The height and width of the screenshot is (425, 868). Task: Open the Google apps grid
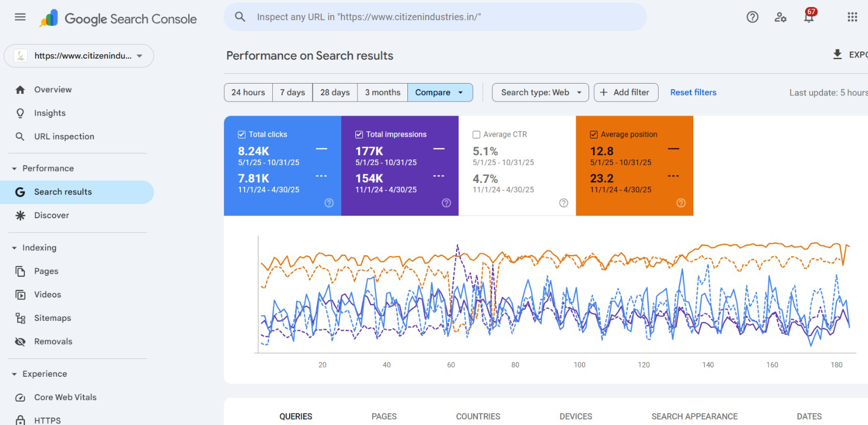point(852,17)
